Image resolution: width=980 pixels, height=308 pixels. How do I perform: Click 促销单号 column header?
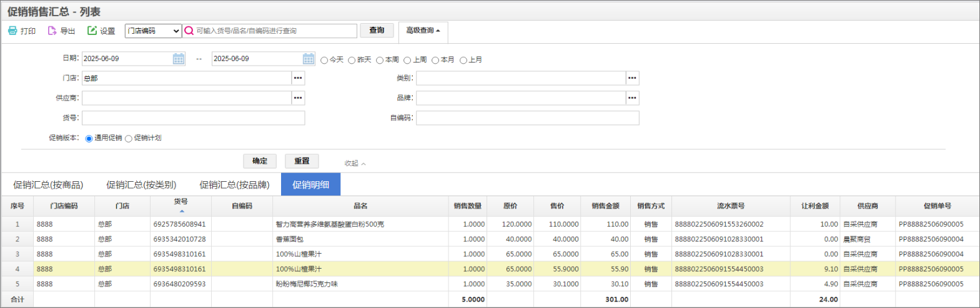pyautogui.click(x=937, y=206)
